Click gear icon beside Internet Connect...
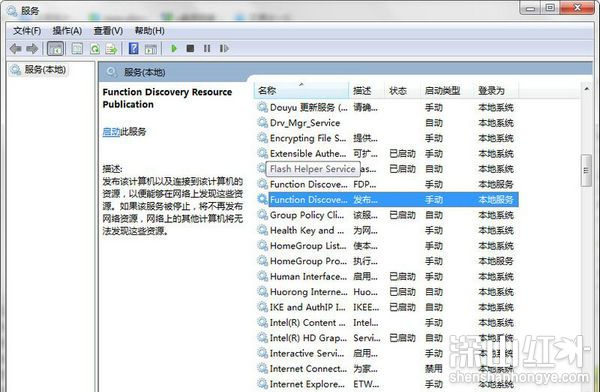The height and width of the screenshot is (392, 600). click(262, 368)
